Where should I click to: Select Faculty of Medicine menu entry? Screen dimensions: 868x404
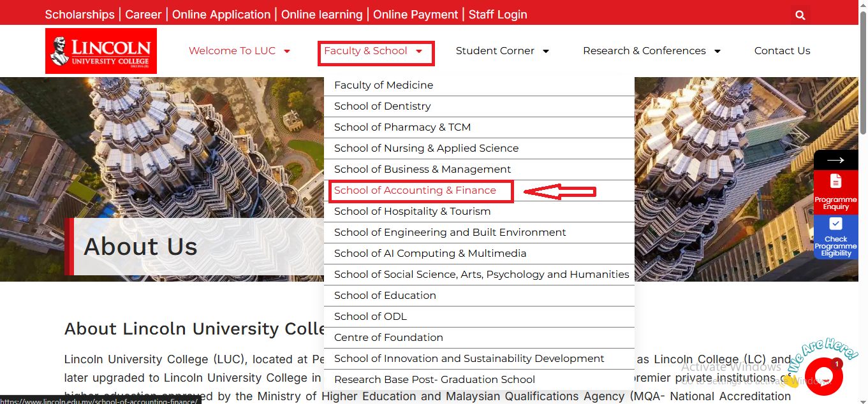[x=384, y=85]
